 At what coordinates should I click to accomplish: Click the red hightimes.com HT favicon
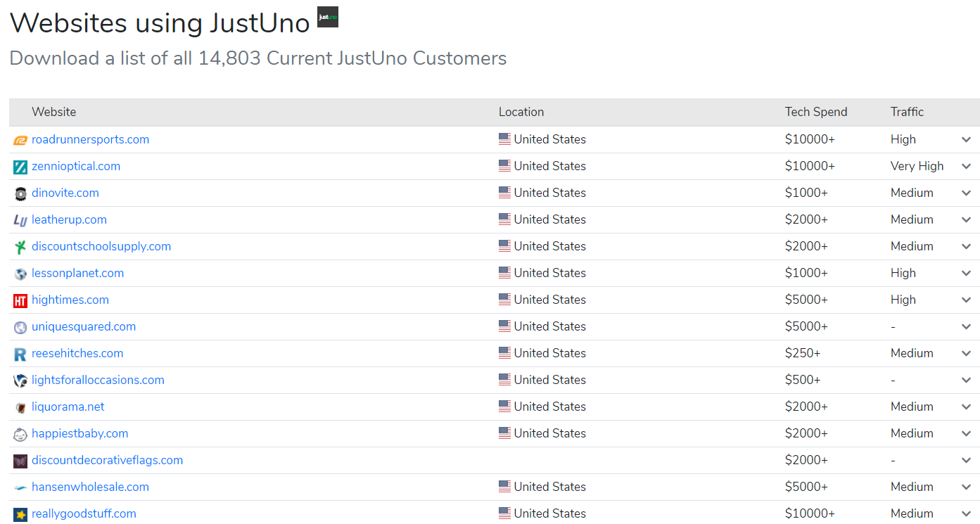[20, 300]
